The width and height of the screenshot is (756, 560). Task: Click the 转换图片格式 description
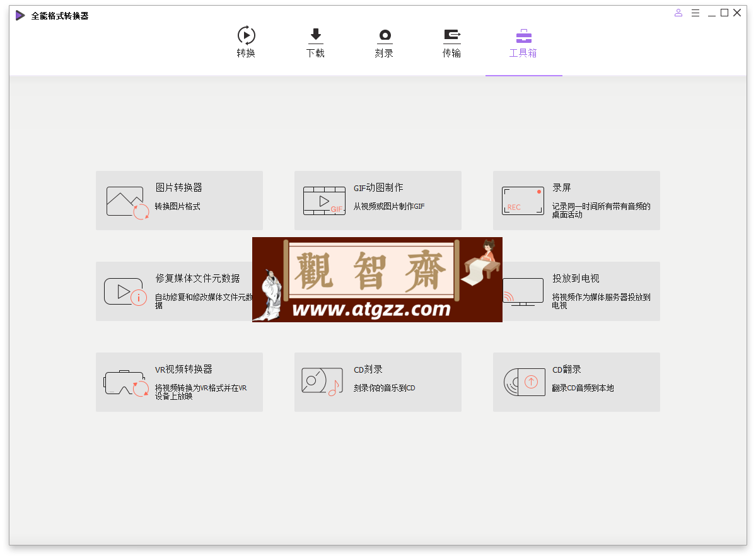(177, 206)
